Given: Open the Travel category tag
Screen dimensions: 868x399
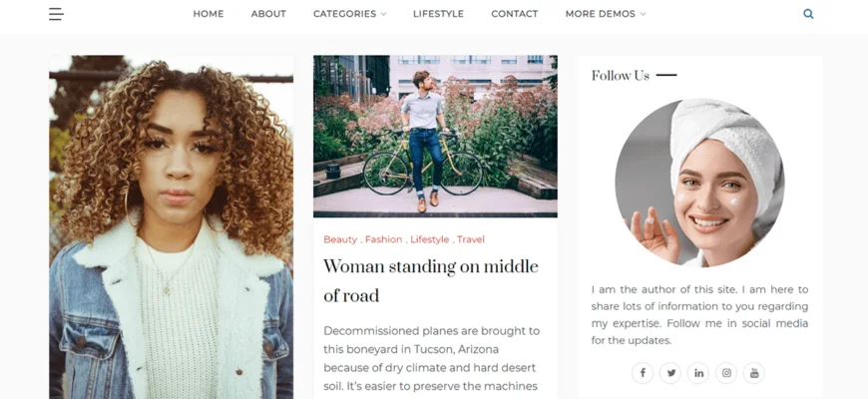Looking at the screenshot, I should tap(471, 239).
